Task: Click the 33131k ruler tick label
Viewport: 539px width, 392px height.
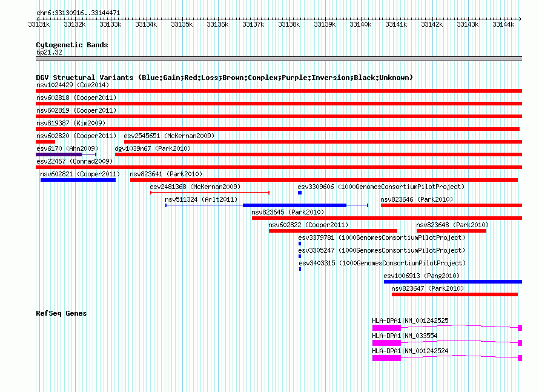Action: click(39, 24)
